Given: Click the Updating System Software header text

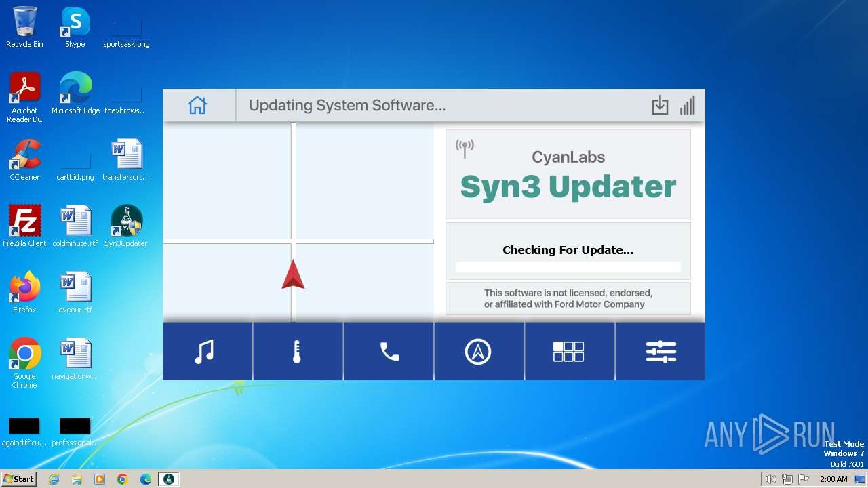Looking at the screenshot, I should [347, 106].
